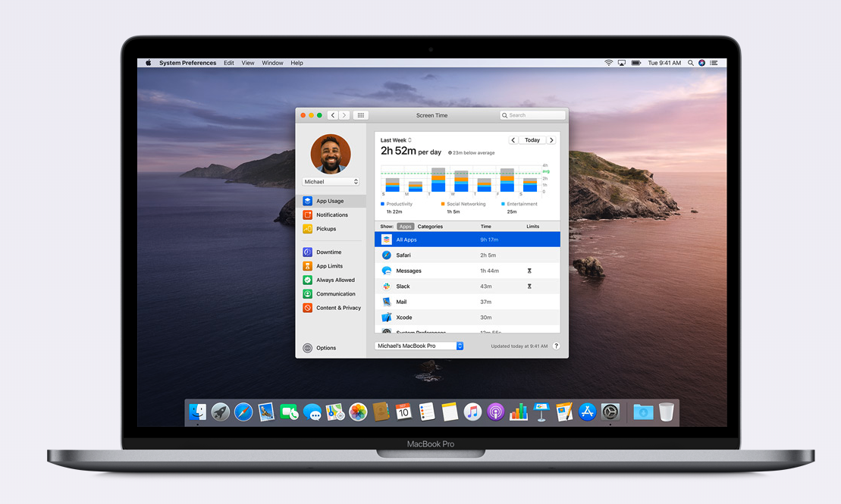
Task: Open Trash in the Dock
Action: pos(666,412)
